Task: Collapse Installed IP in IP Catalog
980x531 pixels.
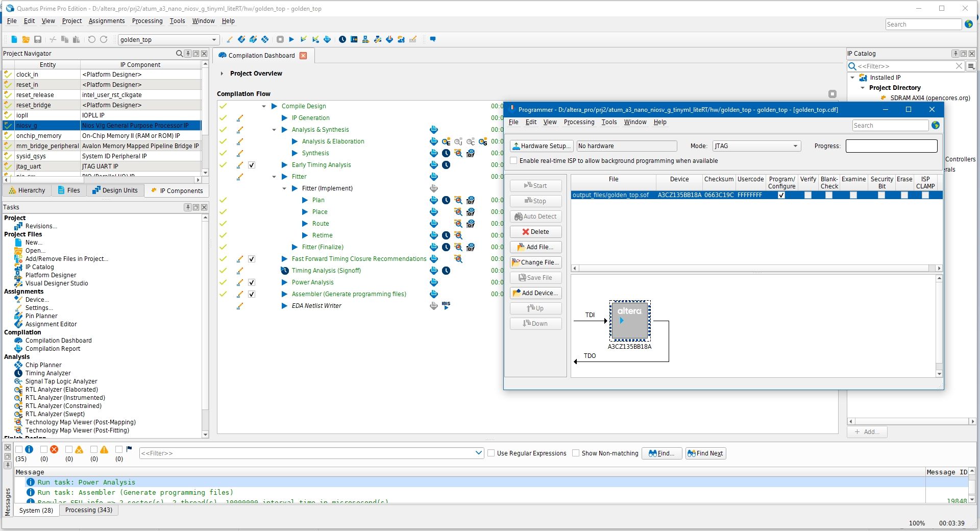Action: tap(852, 78)
